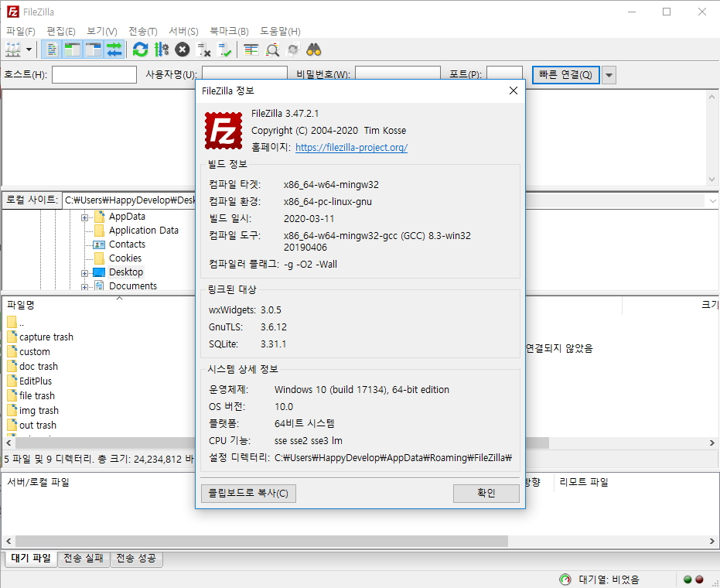Open quick connect history dropdown arrow
The image size is (720, 588).
609,75
